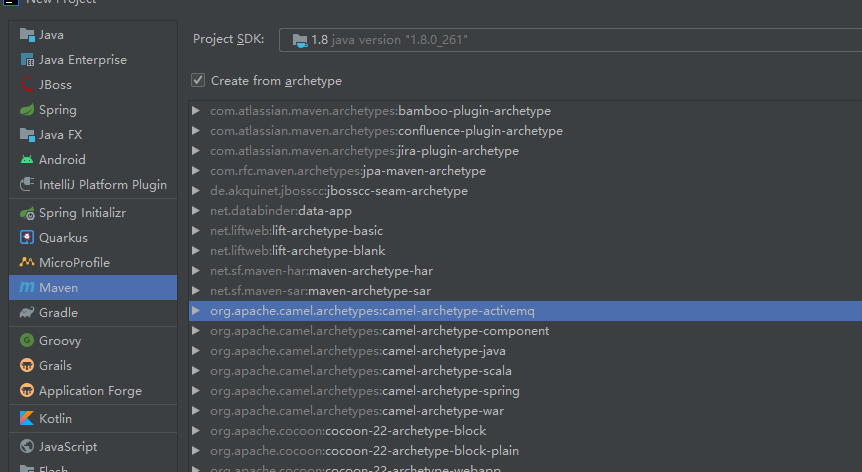The image size is (862, 472).
Task: Expand jpa-maven-archetype node
Action: pyautogui.click(x=196, y=170)
